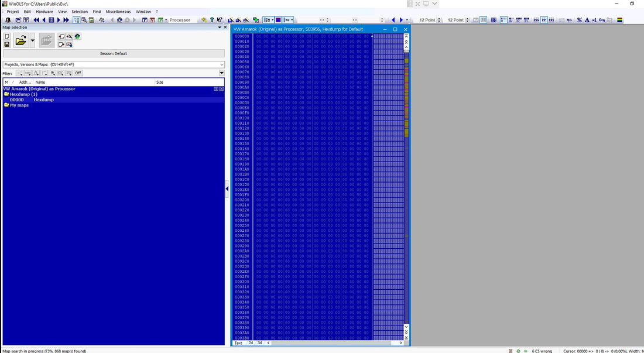
Task: Open project folder icon in Map selection
Action: pyautogui.click(x=20, y=40)
